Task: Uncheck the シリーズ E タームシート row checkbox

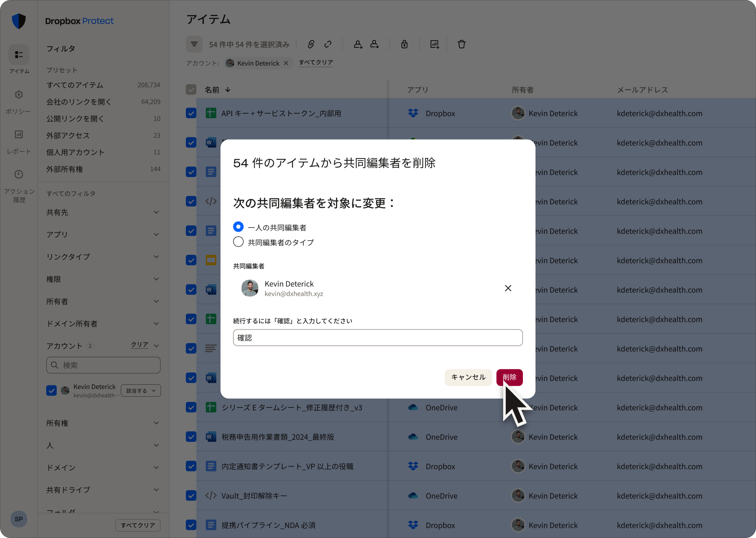Action: point(191,407)
